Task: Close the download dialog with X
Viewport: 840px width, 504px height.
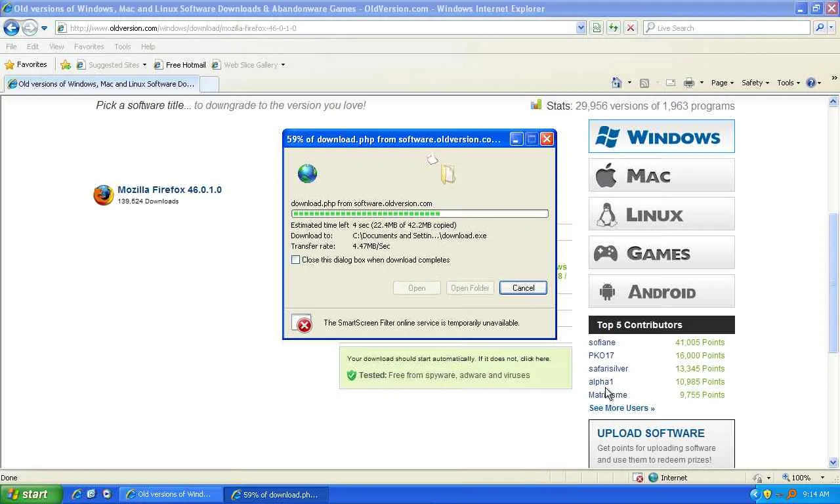Action: pos(547,139)
